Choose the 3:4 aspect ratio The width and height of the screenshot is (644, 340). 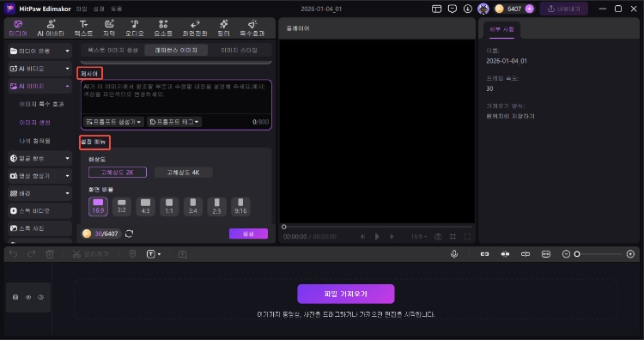[193, 206]
